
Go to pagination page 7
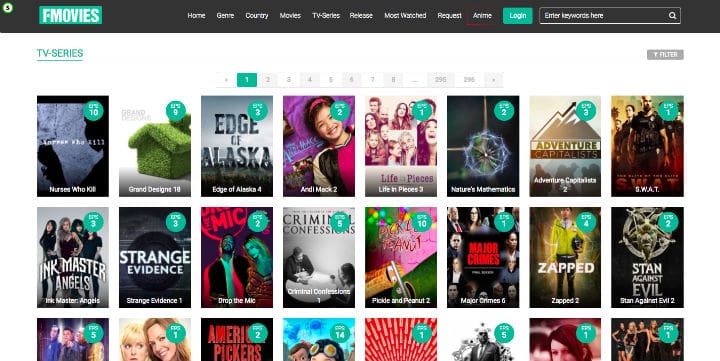[372, 80]
